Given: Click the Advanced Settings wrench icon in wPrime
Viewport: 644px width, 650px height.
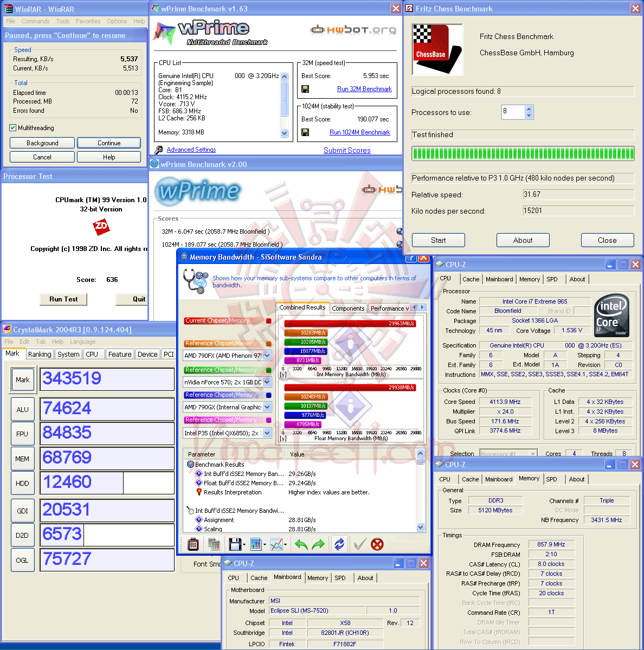Looking at the screenshot, I should tap(158, 150).
